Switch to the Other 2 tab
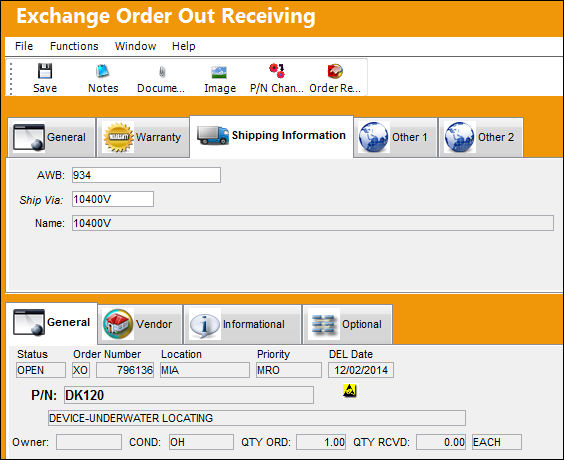564x460 pixels. [x=481, y=137]
